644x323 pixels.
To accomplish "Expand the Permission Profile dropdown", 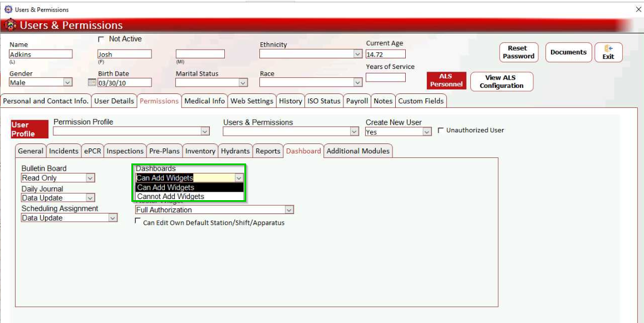I will click(205, 131).
